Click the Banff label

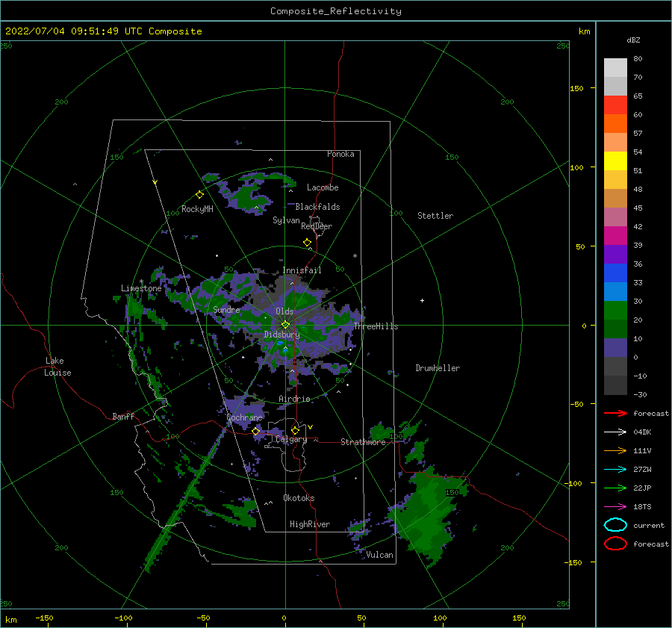[123, 416]
